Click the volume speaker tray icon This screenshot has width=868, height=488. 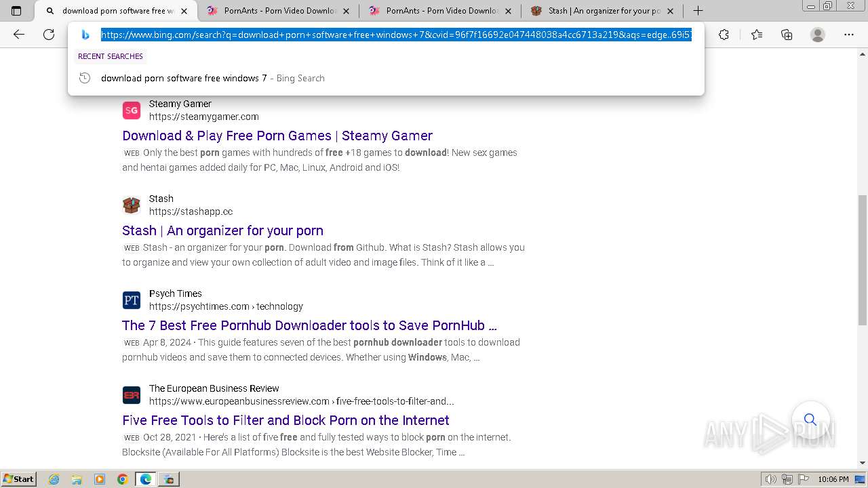tap(771, 479)
